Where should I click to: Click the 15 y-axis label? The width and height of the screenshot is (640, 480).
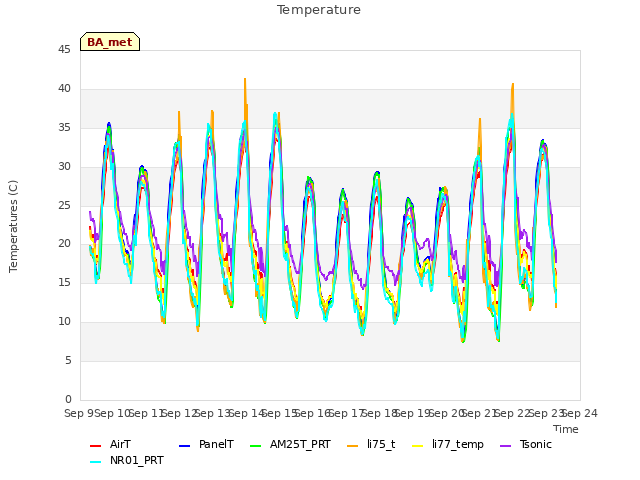click(x=64, y=282)
